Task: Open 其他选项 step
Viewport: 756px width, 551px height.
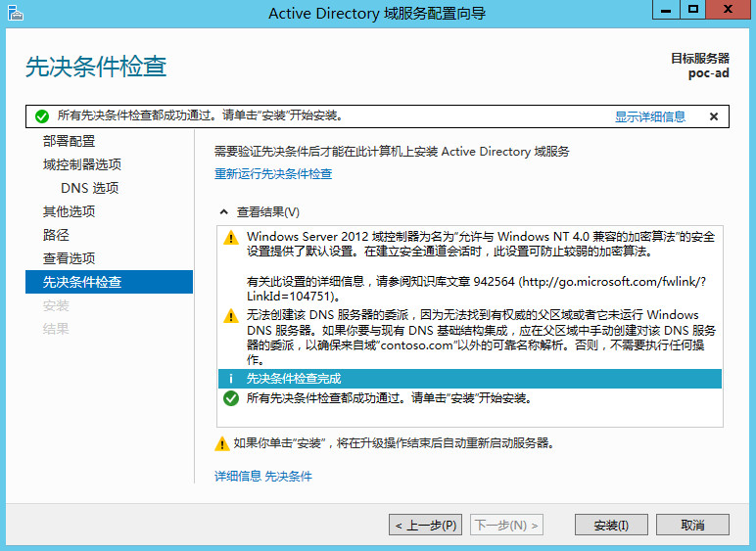Action: 69,211
